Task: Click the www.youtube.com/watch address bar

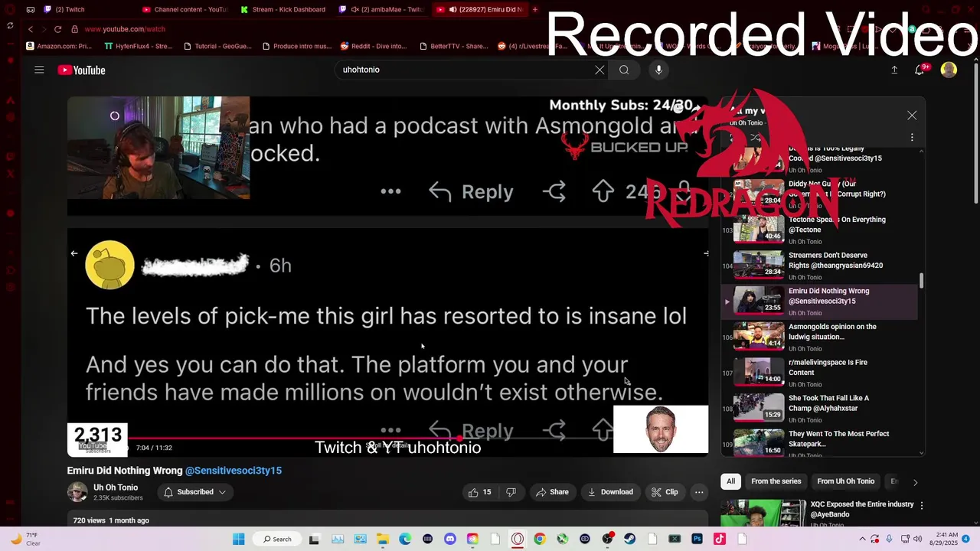Action: [125, 29]
